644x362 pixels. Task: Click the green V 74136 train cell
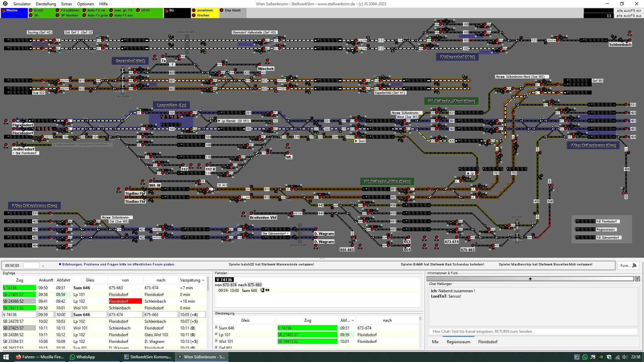coord(19,288)
